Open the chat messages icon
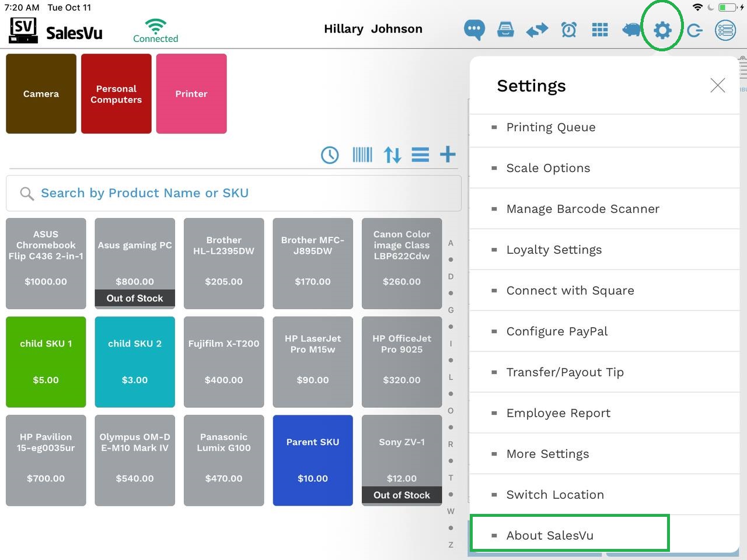The height and width of the screenshot is (560, 747). point(474,30)
